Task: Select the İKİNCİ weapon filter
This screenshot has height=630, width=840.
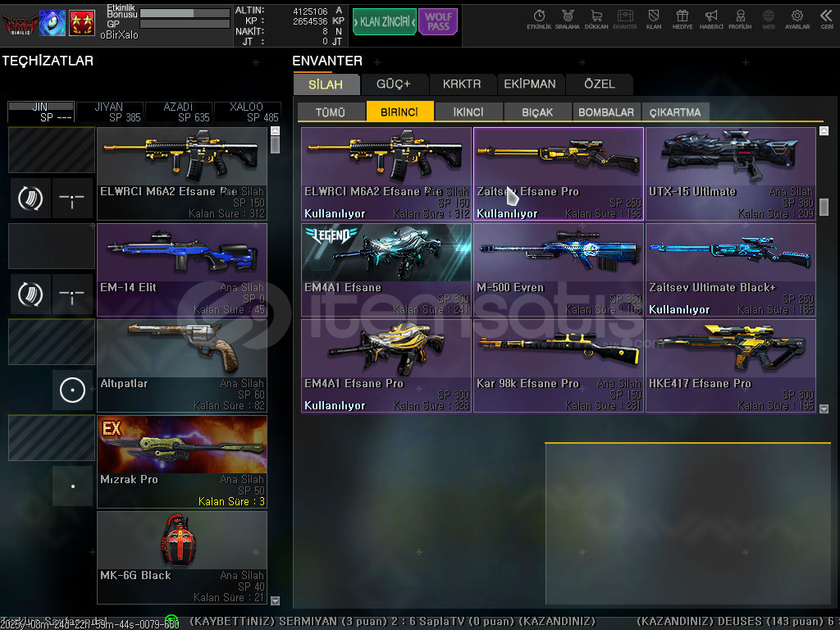Action: pyautogui.click(x=468, y=112)
